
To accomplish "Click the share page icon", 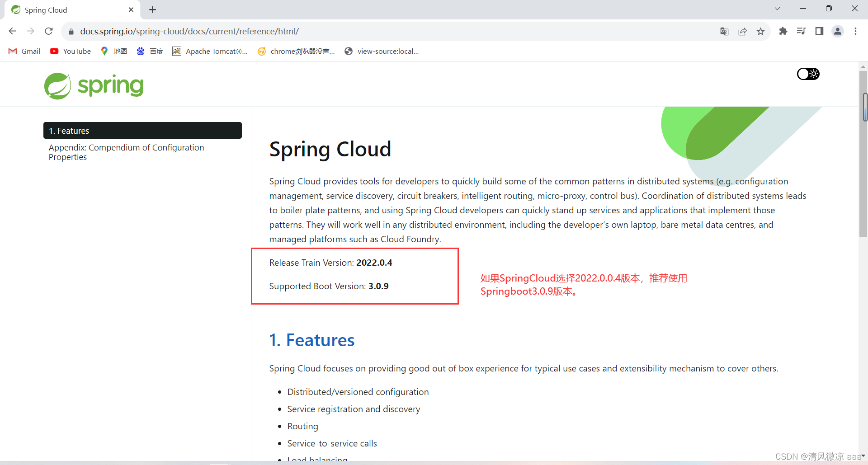I will [742, 31].
